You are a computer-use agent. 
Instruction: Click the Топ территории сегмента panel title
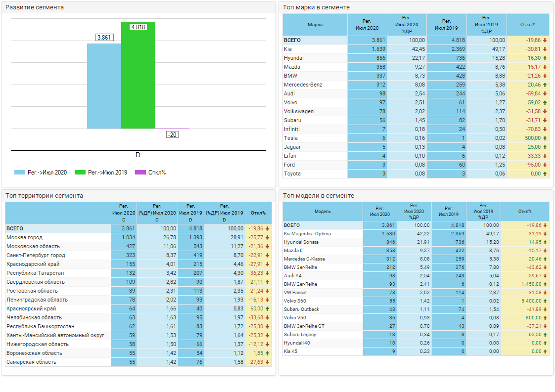pos(44,196)
